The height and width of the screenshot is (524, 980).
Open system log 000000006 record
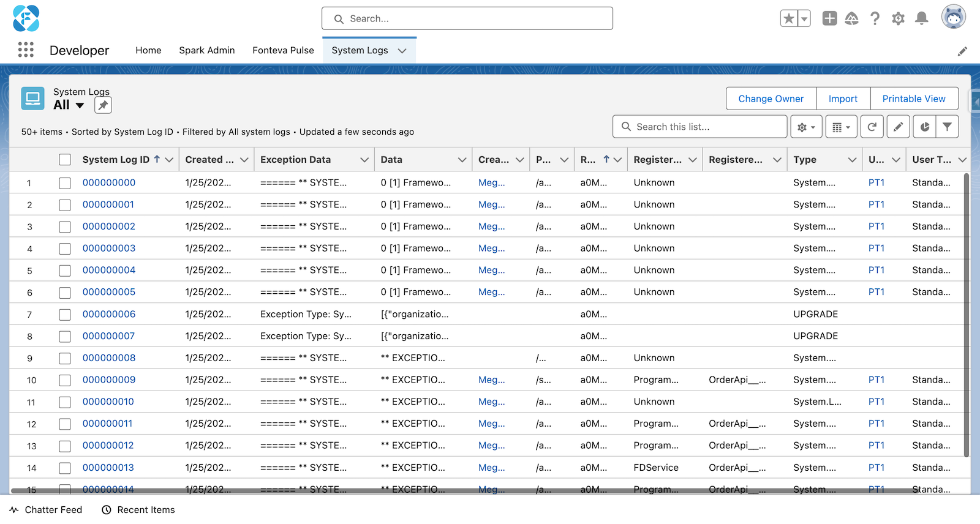click(x=109, y=314)
